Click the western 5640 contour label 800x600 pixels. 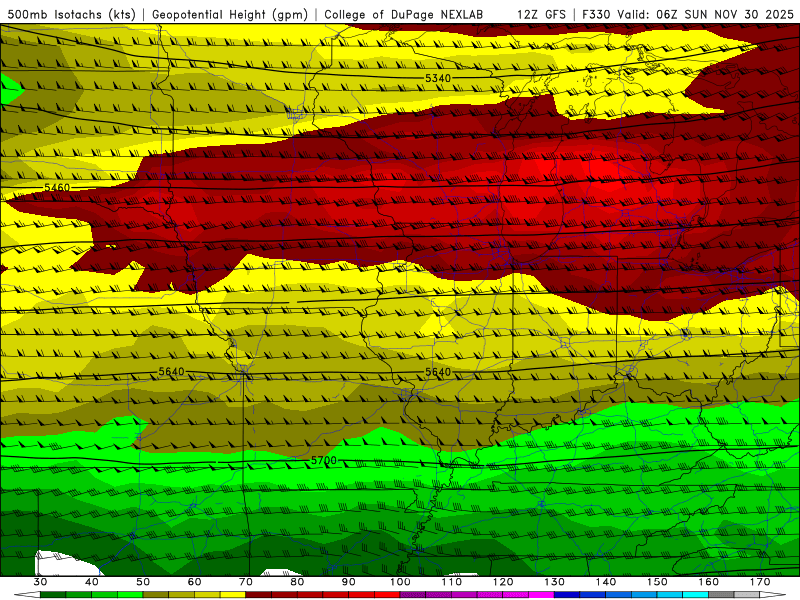click(171, 371)
